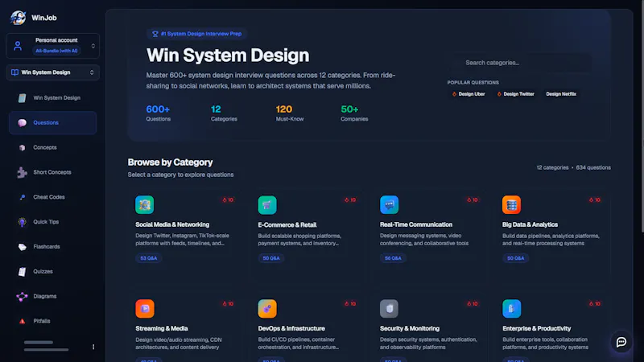Screen dimensions: 644x362
Task: Click the Short Concepts puzzle icon
Action: click(x=22, y=172)
